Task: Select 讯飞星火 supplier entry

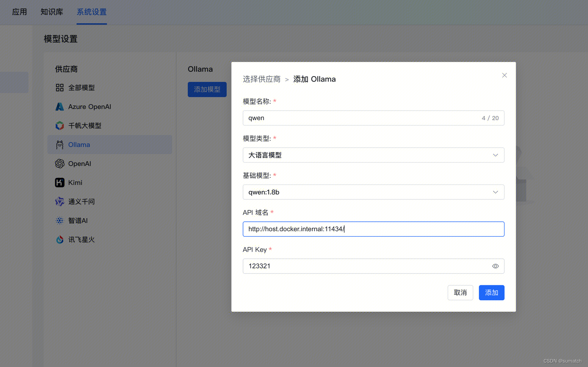Action: (x=110, y=239)
